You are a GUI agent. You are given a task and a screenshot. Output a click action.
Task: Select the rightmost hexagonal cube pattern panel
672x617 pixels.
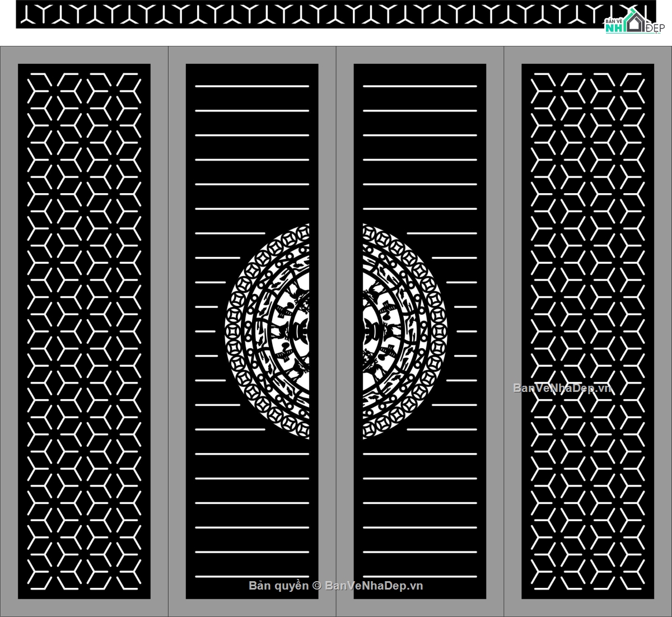588,331
